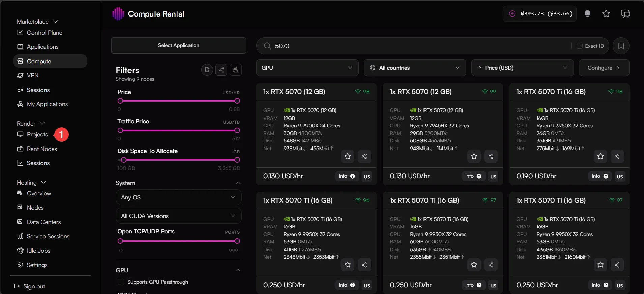Click the Disk Space minimum slider handle
The height and width of the screenshot is (294, 644).
coord(124,160)
